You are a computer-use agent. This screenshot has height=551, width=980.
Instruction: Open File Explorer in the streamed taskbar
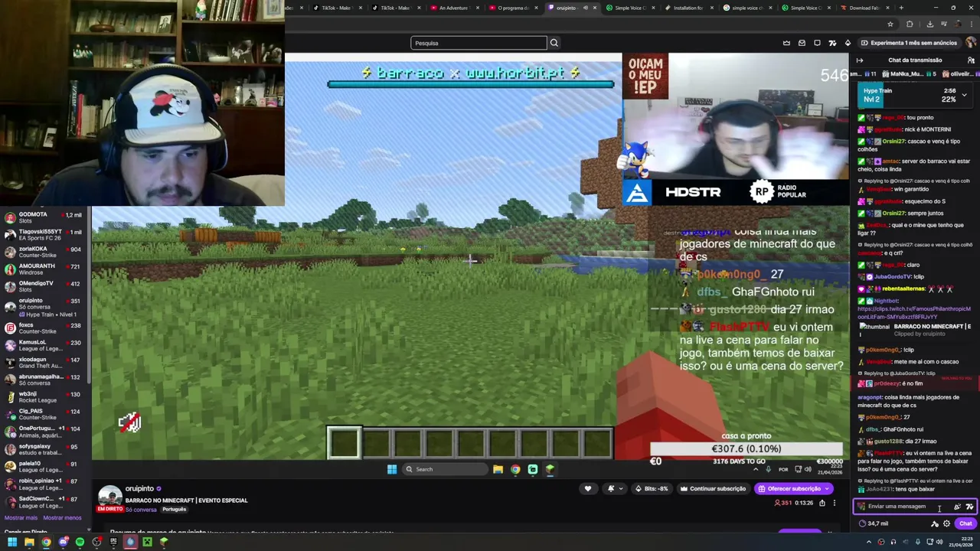(x=498, y=469)
